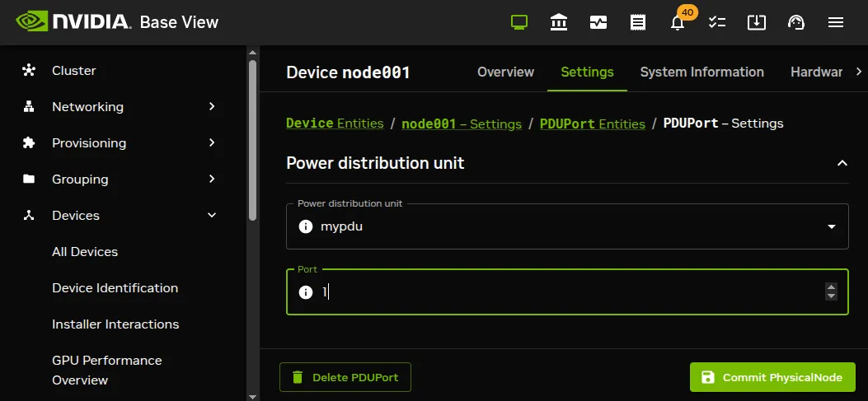Screen dimensions: 868x401
Task: Open All Devices in sidebar
Action: (85, 252)
